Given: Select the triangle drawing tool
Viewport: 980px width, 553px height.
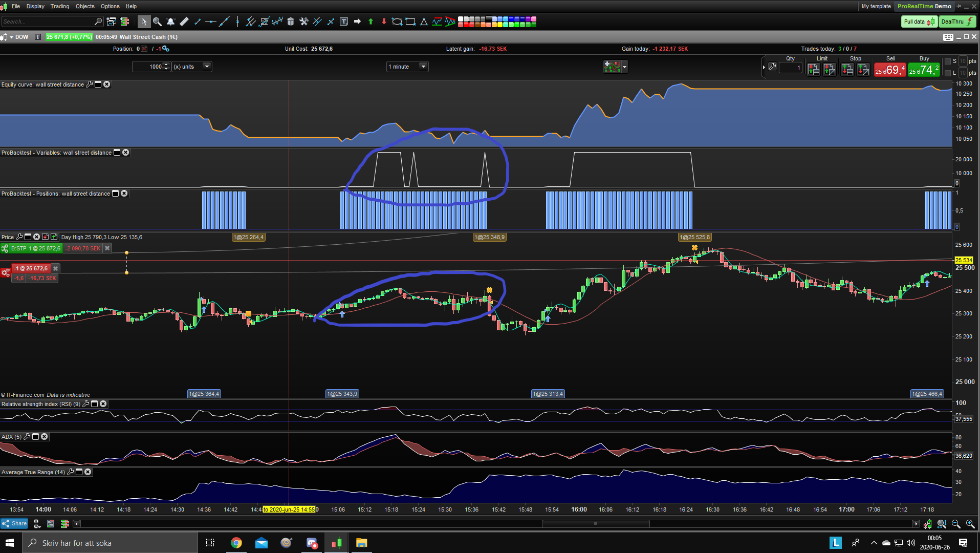Looking at the screenshot, I should click(x=424, y=22).
